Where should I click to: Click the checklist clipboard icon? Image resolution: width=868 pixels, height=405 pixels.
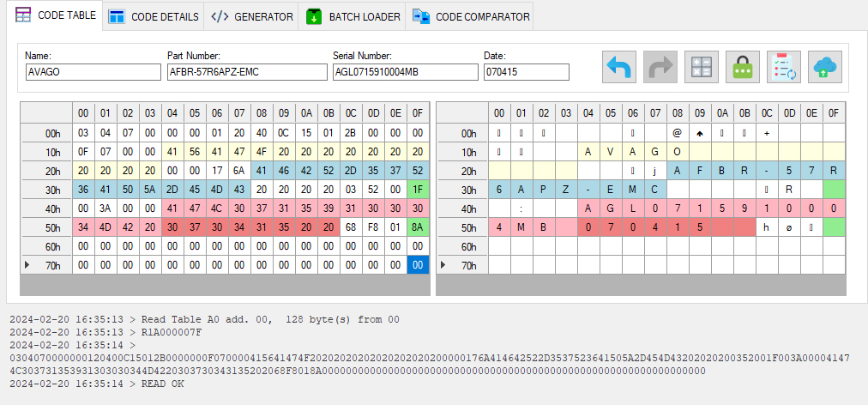coord(784,67)
